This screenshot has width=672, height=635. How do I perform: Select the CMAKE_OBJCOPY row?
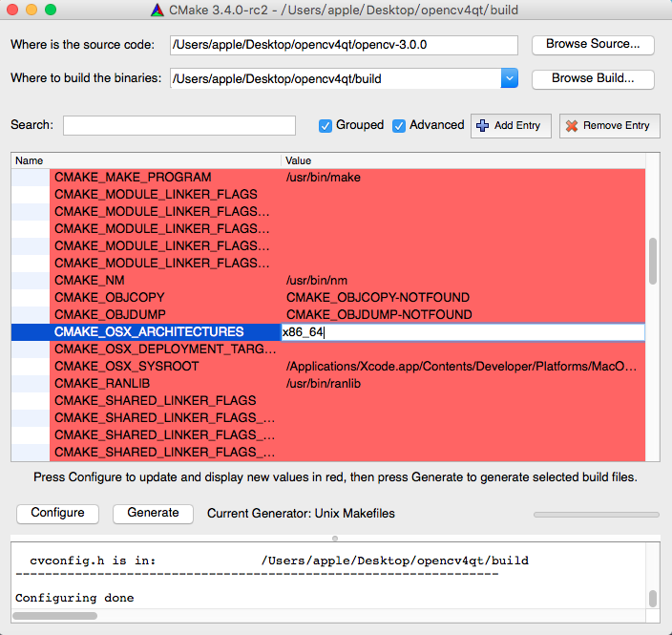pos(327,297)
